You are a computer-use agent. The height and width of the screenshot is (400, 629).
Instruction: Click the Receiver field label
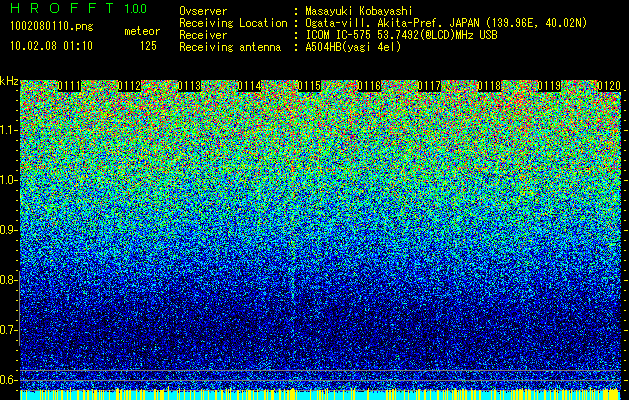pyautogui.click(x=203, y=35)
